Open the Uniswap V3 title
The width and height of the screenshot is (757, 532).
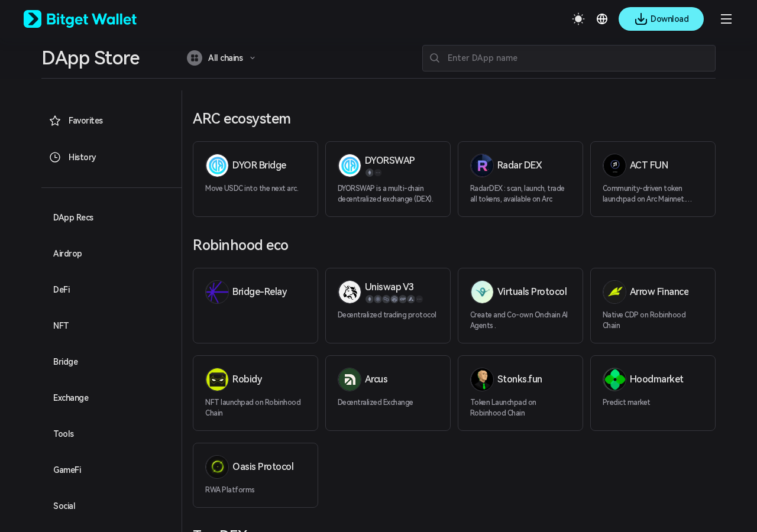[x=389, y=287]
